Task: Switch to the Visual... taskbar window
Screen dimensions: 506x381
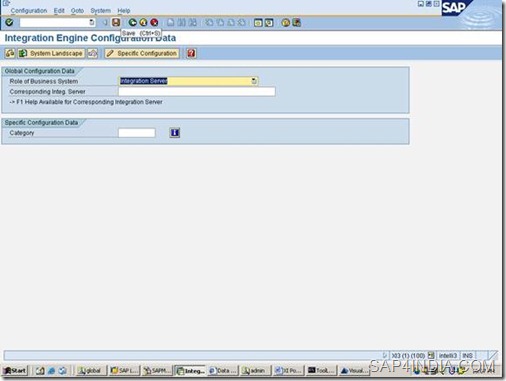Action: click(x=354, y=370)
